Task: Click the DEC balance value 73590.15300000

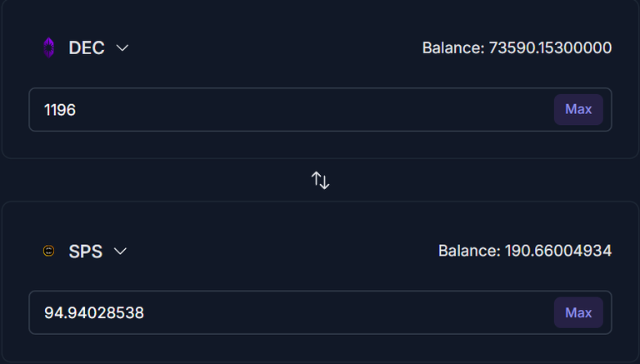Action: pos(550,47)
